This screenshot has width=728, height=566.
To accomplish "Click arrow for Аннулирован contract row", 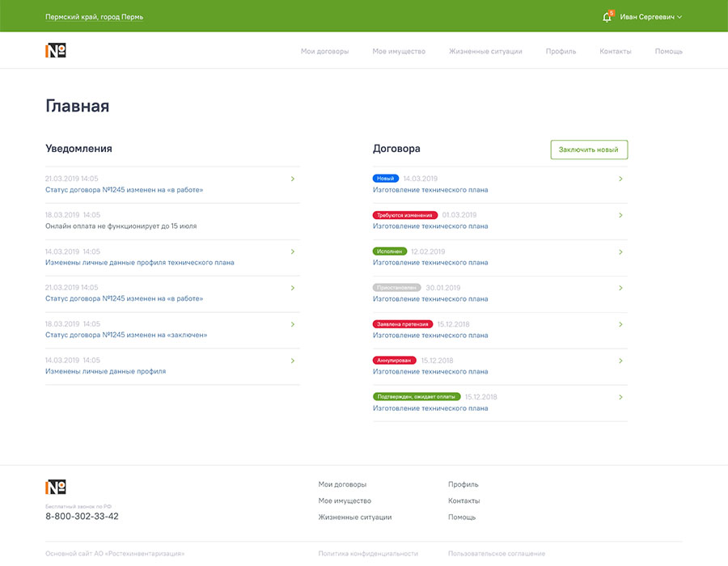I will (x=620, y=361).
